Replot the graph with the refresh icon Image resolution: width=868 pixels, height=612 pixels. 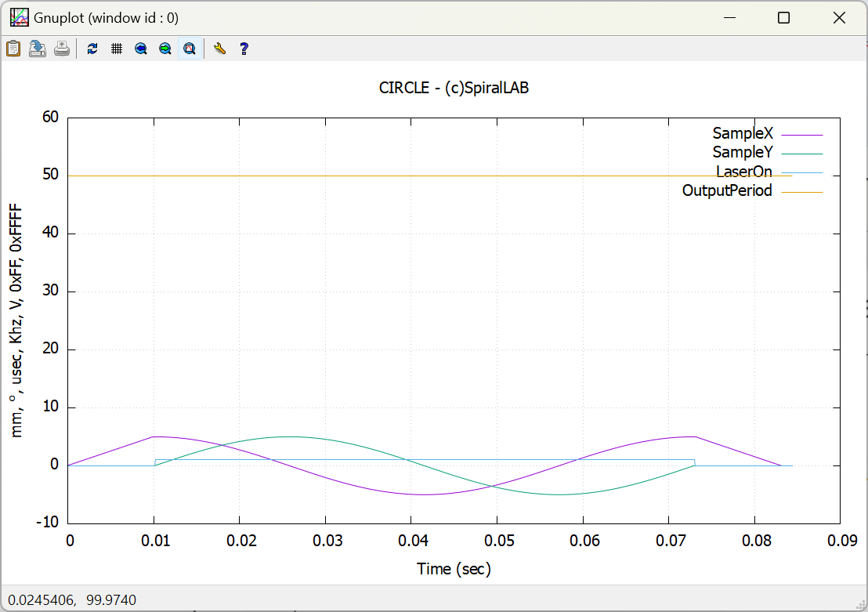coord(92,49)
